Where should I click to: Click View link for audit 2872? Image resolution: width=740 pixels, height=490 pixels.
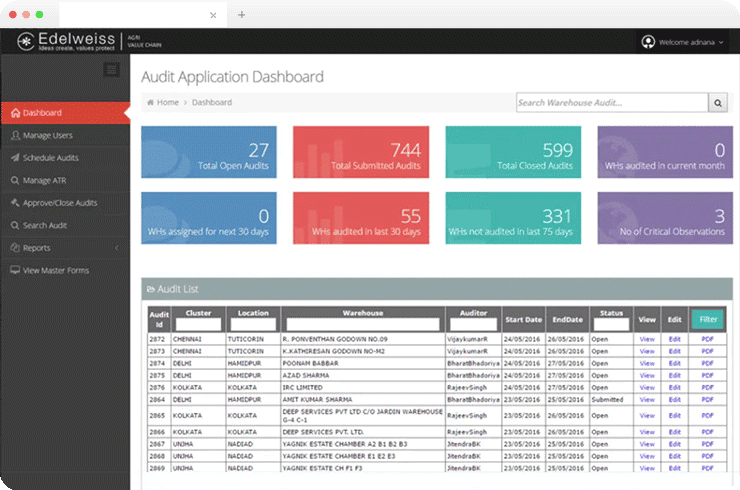[x=647, y=339]
